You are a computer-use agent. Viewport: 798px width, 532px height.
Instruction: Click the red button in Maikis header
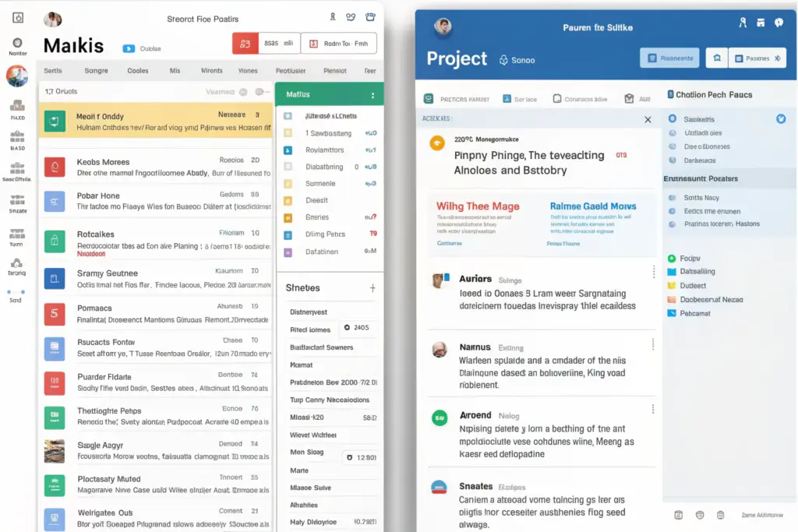[245, 44]
